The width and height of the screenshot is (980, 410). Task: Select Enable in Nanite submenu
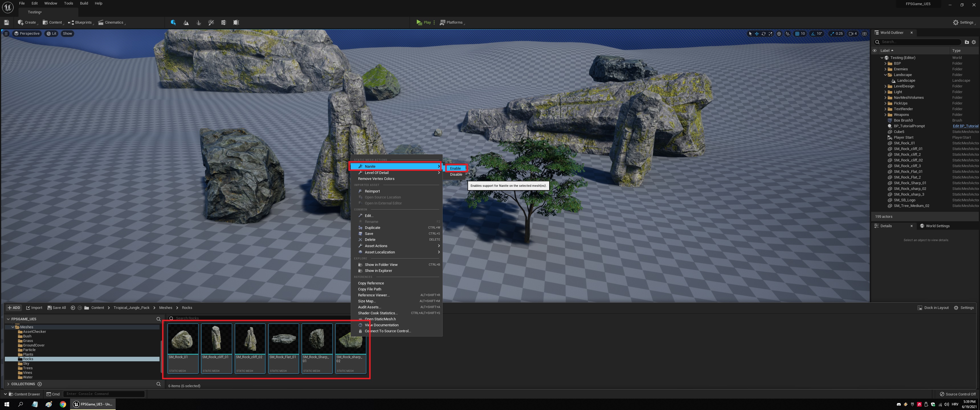(455, 168)
